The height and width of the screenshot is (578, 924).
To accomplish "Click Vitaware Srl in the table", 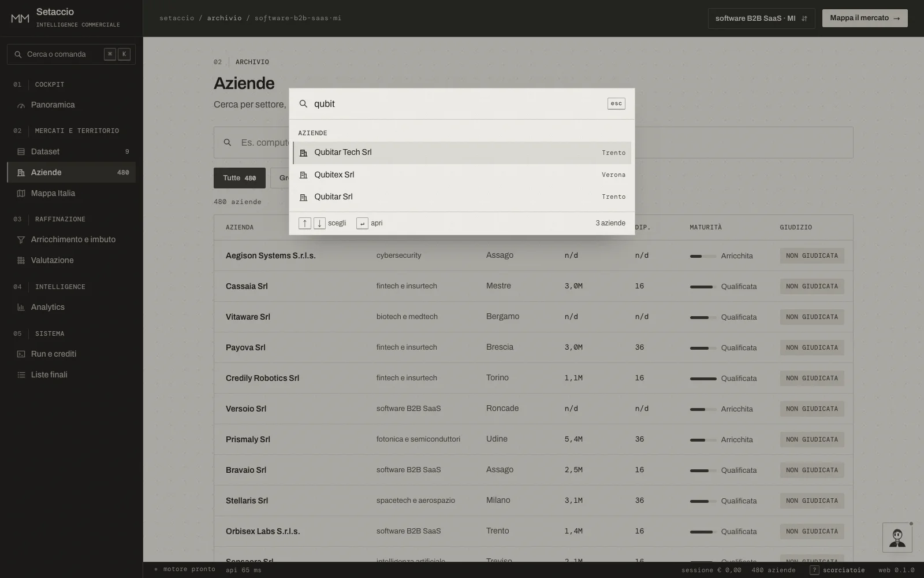I will point(248,317).
